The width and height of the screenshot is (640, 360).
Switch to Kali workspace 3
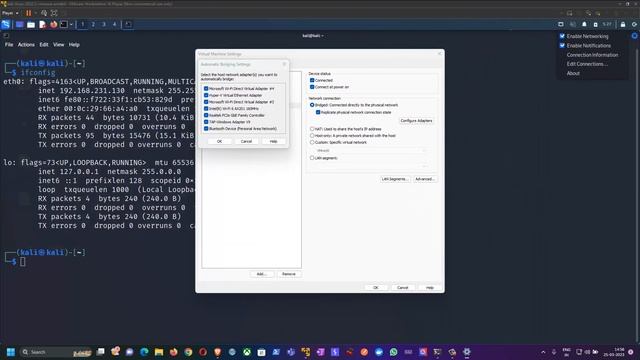click(x=104, y=24)
